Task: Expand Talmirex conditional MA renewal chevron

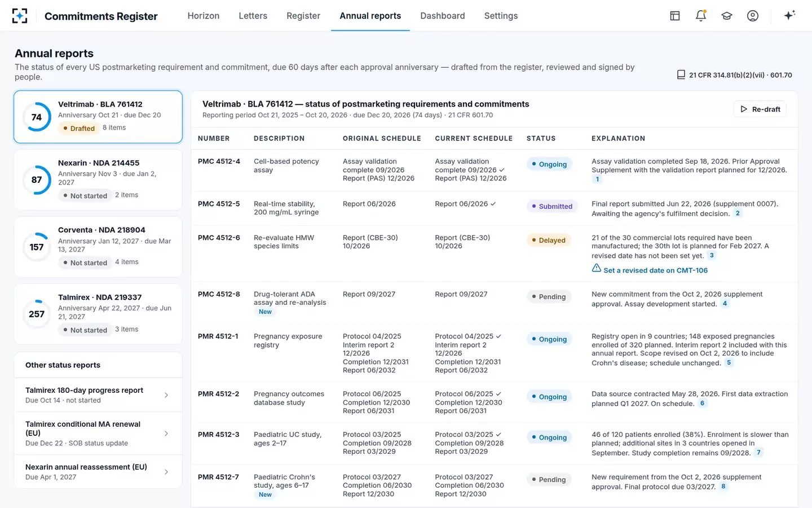Action: pos(166,433)
